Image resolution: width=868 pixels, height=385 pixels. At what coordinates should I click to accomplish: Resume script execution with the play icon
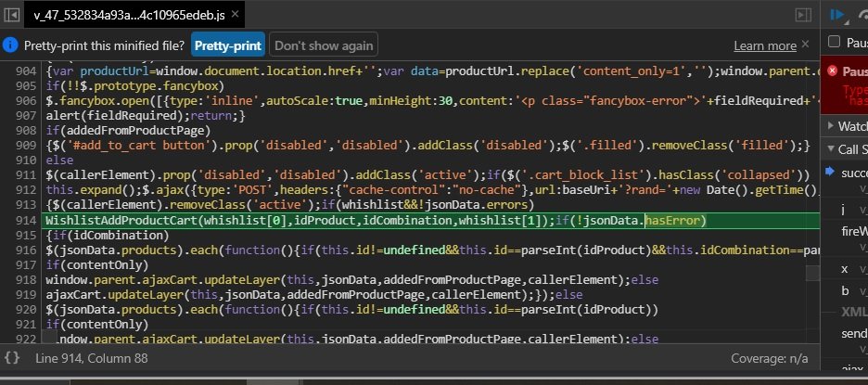tap(838, 16)
